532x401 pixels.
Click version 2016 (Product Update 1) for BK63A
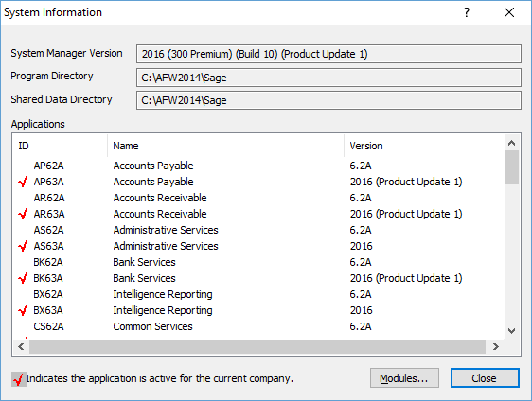click(x=406, y=278)
